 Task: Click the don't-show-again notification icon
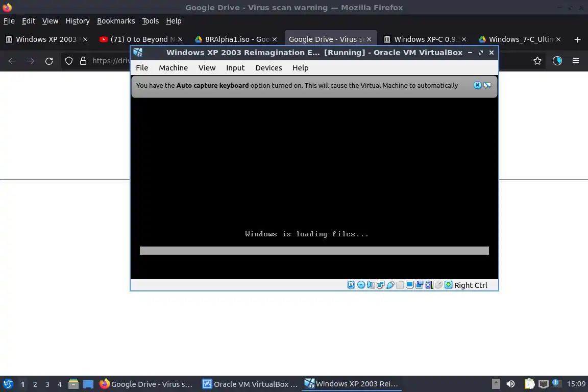487,85
